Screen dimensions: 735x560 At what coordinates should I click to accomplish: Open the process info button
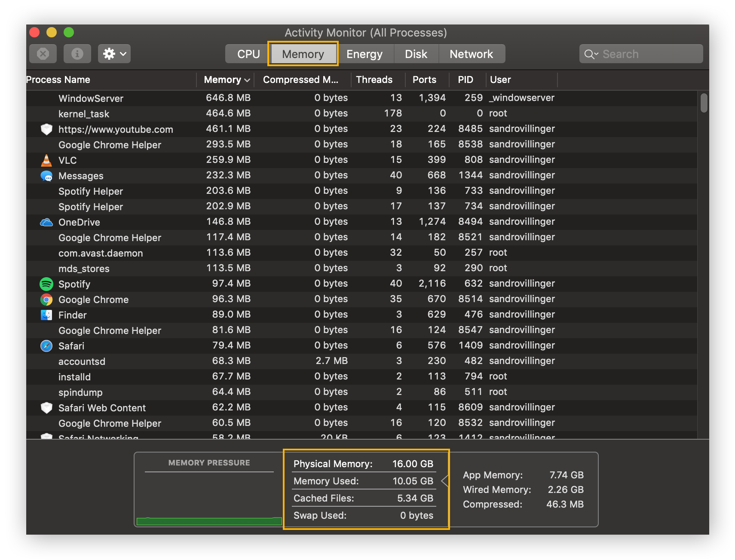(77, 53)
